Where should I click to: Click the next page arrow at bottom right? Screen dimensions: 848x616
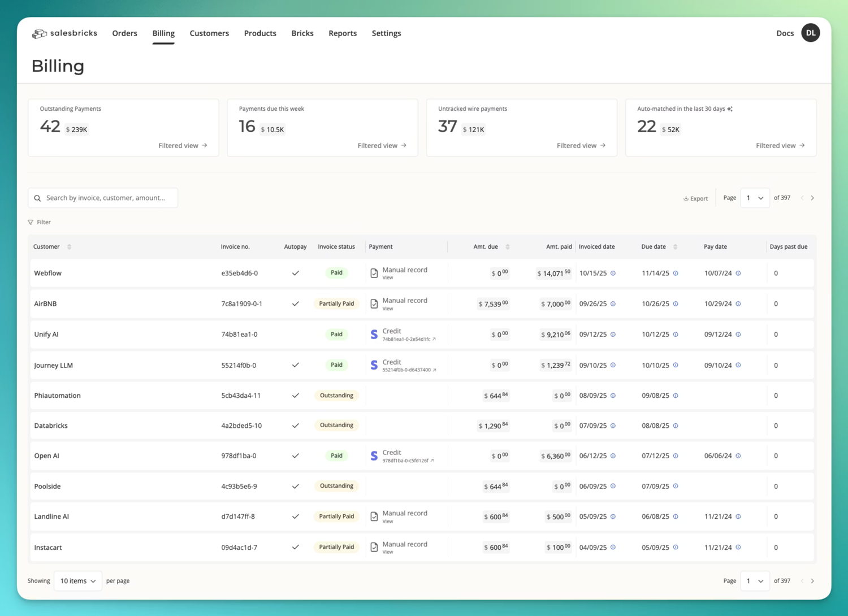pos(812,580)
